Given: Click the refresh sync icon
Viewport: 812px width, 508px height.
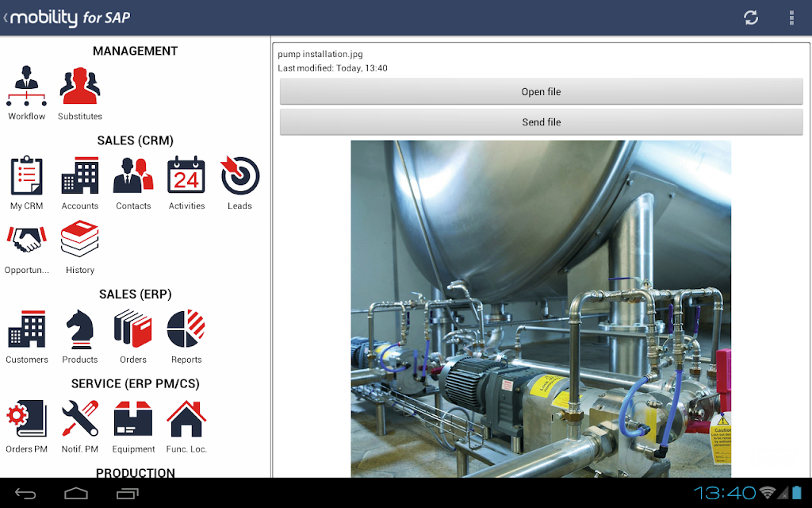Looking at the screenshot, I should (751, 17).
